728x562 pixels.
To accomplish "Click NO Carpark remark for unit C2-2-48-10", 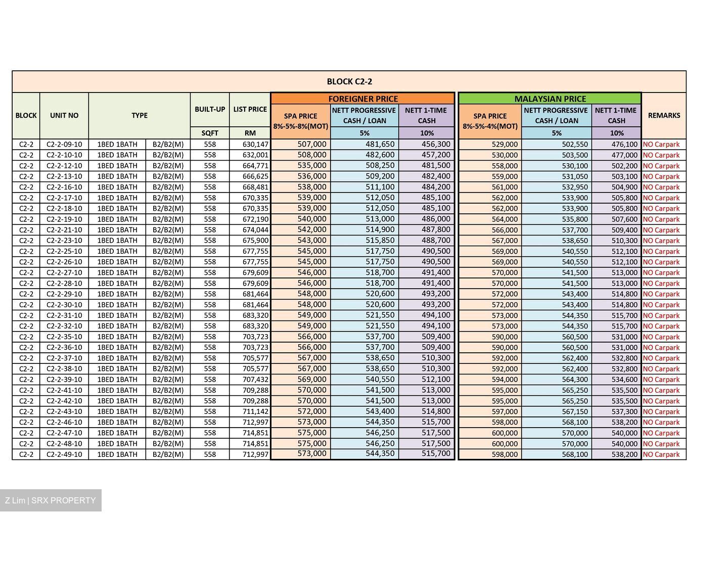I will pyautogui.click(x=661, y=444).
